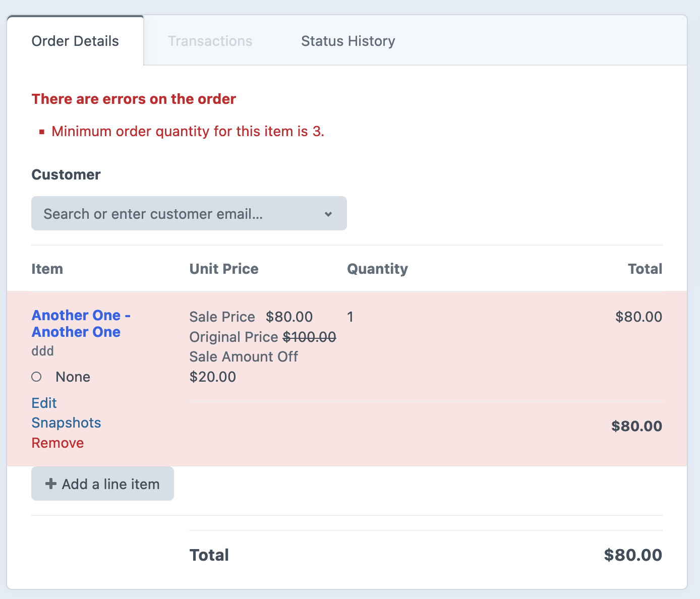700x599 pixels.
Task: Select the Quantity value of 1
Action: point(350,317)
